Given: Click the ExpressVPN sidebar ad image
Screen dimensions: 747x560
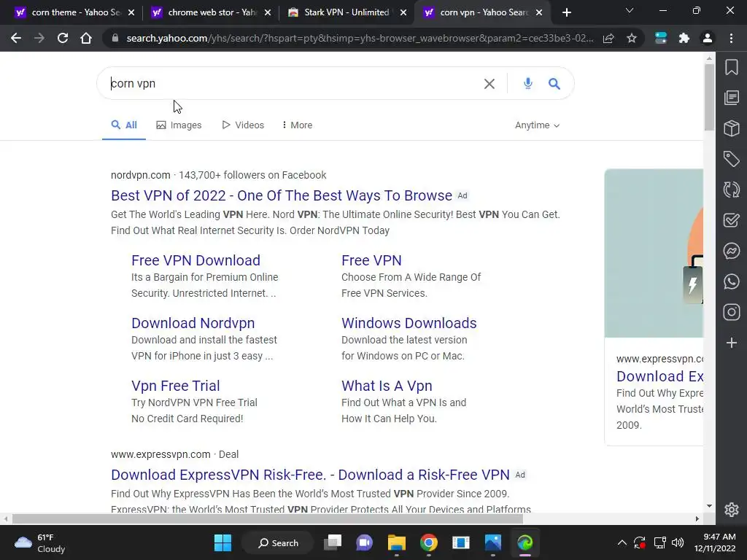Looking at the screenshot, I should [x=654, y=253].
